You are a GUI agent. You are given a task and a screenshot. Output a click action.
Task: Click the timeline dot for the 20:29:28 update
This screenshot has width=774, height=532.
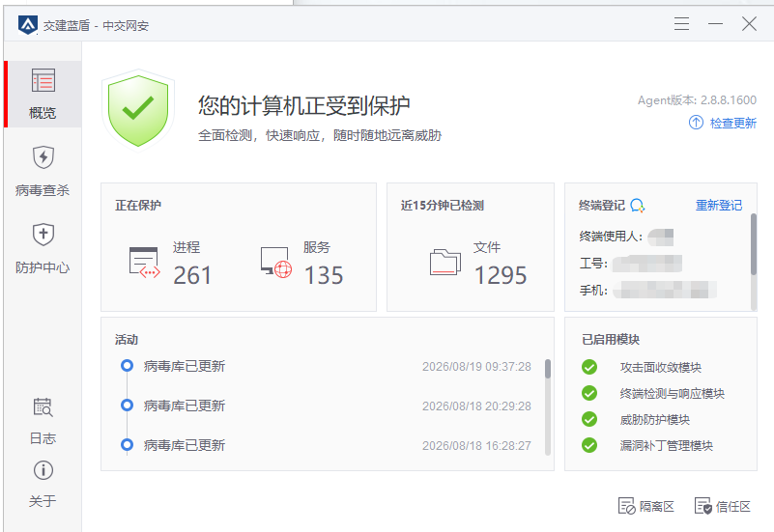127,406
